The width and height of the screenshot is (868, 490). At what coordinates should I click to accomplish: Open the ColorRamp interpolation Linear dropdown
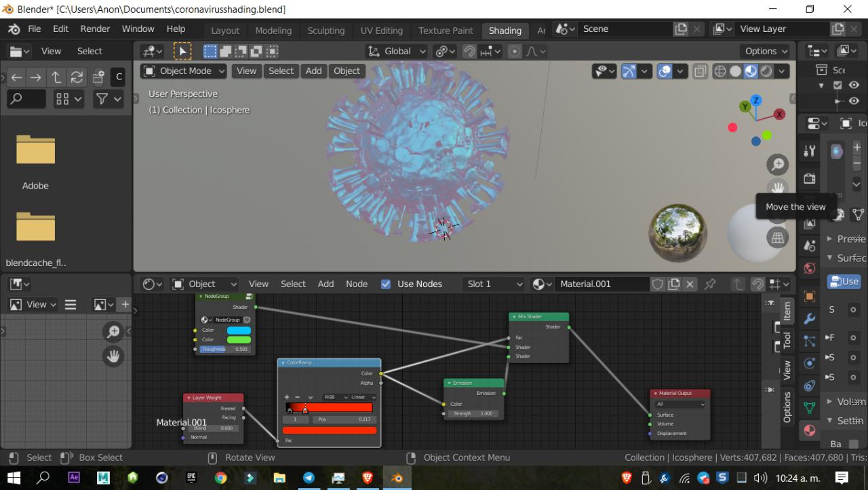[x=363, y=397]
